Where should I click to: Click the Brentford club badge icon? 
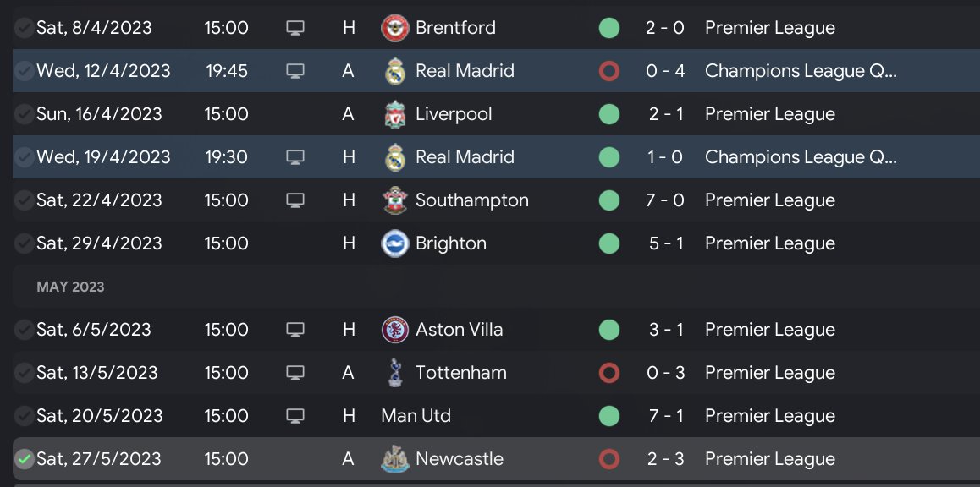tap(394, 28)
